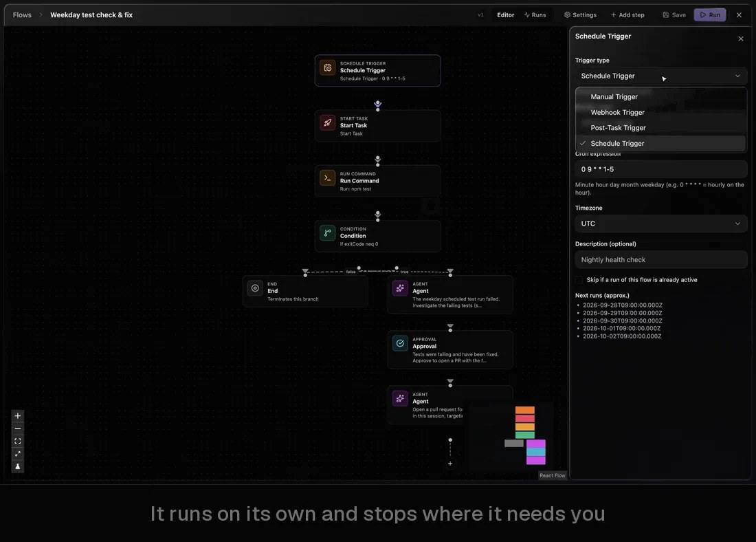Close the flow editor with the top X

click(739, 15)
